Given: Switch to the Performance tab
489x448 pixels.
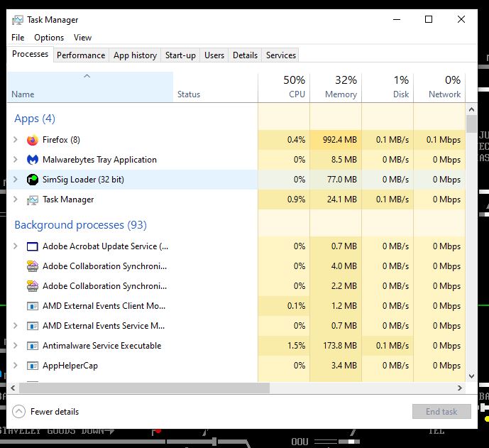Looking at the screenshot, I should [81, 55].
